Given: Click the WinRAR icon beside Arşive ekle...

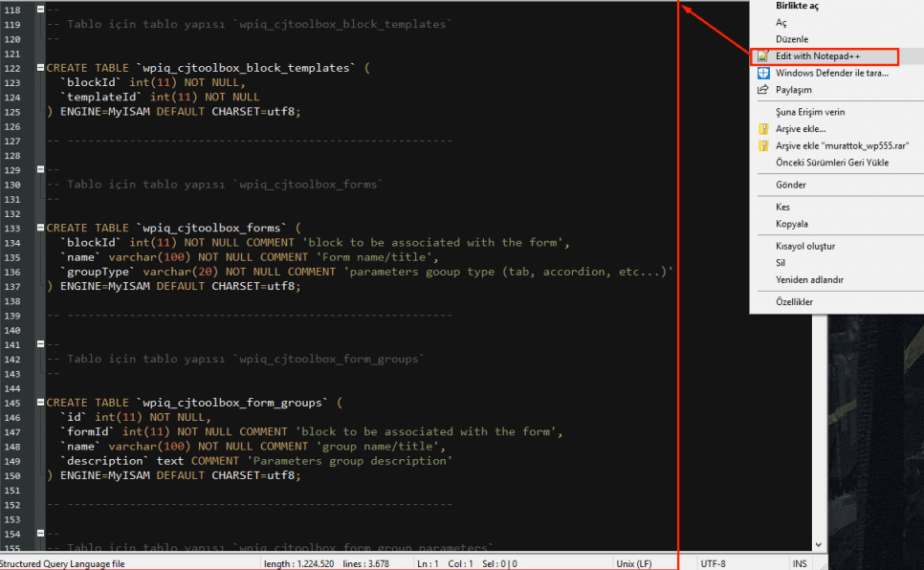Looking at the screenshot, I should click(763, 128).
